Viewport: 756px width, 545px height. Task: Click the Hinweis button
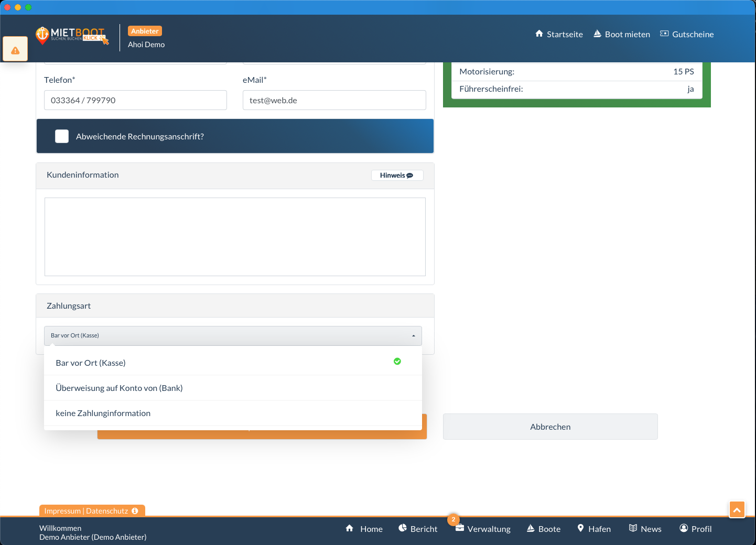[397, 176]
